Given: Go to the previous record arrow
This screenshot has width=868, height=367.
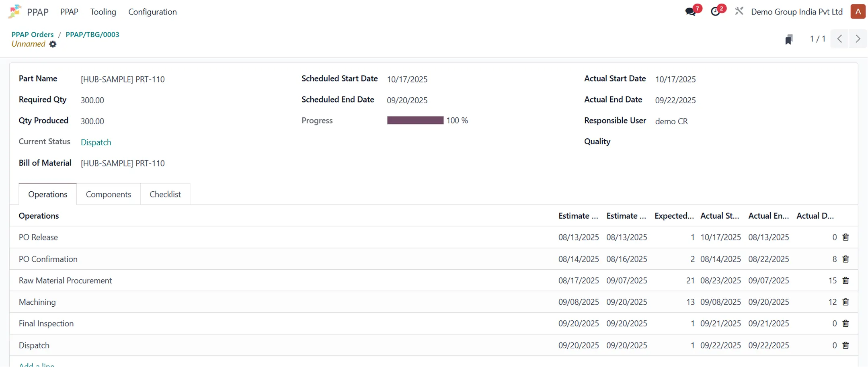Looking at the screenshot, I should pos(839,39).
